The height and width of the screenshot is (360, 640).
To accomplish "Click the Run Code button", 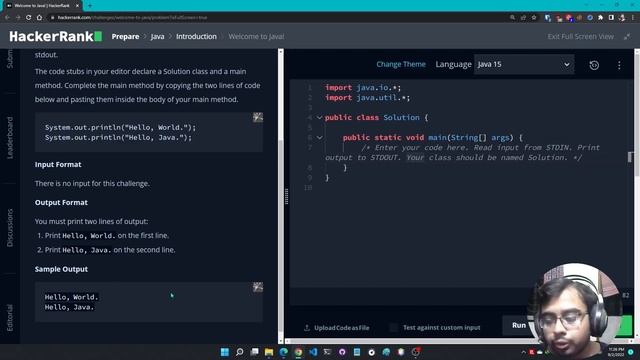I will 519,325.
